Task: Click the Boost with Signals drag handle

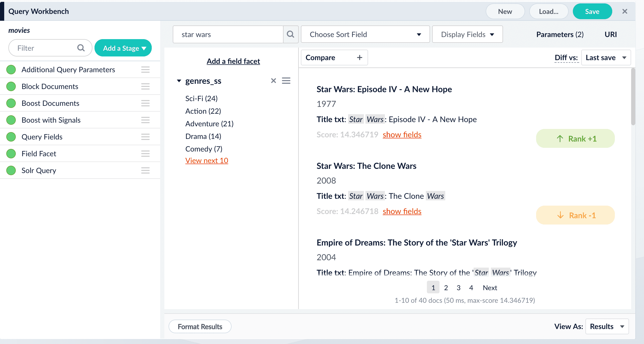Action: click(145, 120)
